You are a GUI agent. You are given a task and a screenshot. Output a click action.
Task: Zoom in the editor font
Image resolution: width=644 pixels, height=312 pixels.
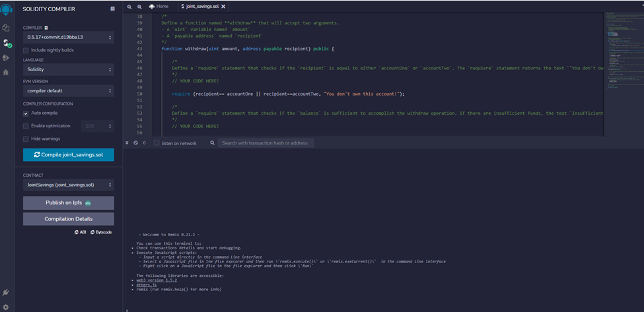(x=139, y=7)
